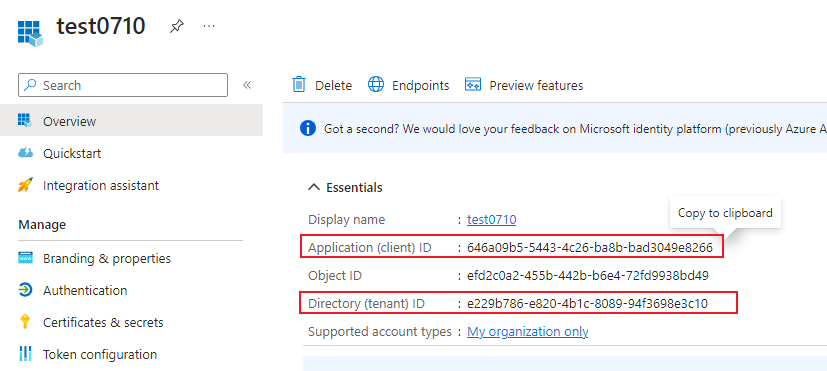The image size is (827, 371).
Task: Select the Application (client) ID value
Action: [x=590, y=248]
